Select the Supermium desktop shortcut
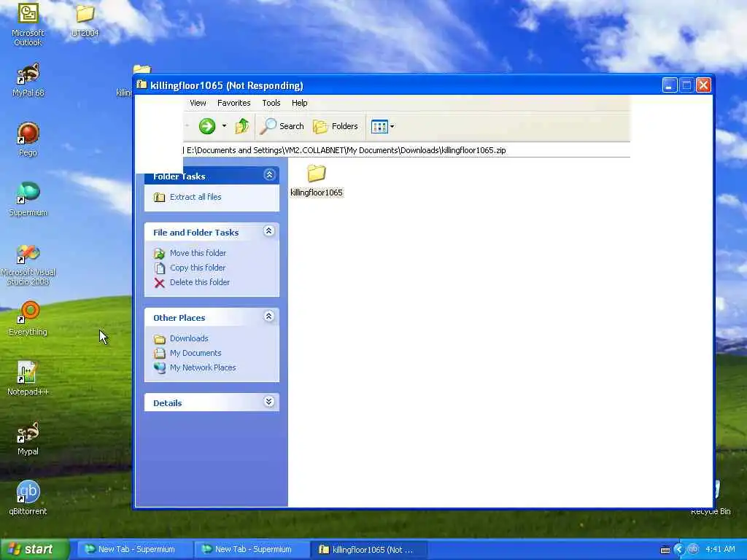This screenshot has width=747, height=560. click(28, 200)
